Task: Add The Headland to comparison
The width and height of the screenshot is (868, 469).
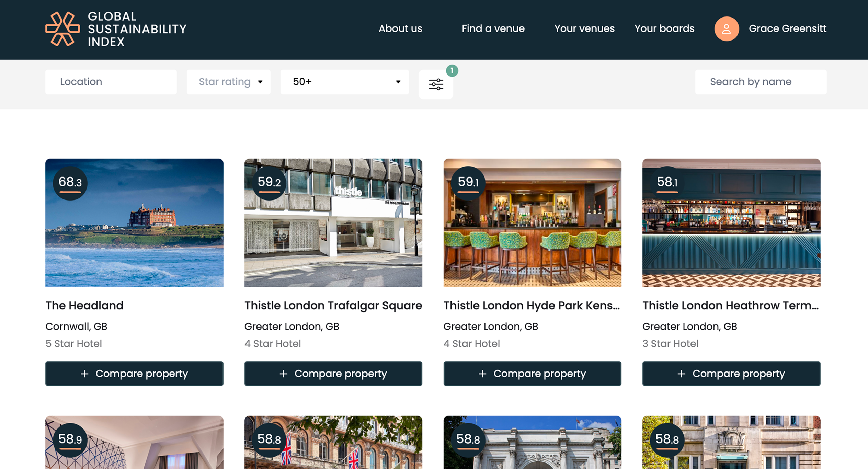Action: pyautogui.click(x=135, y=374)
